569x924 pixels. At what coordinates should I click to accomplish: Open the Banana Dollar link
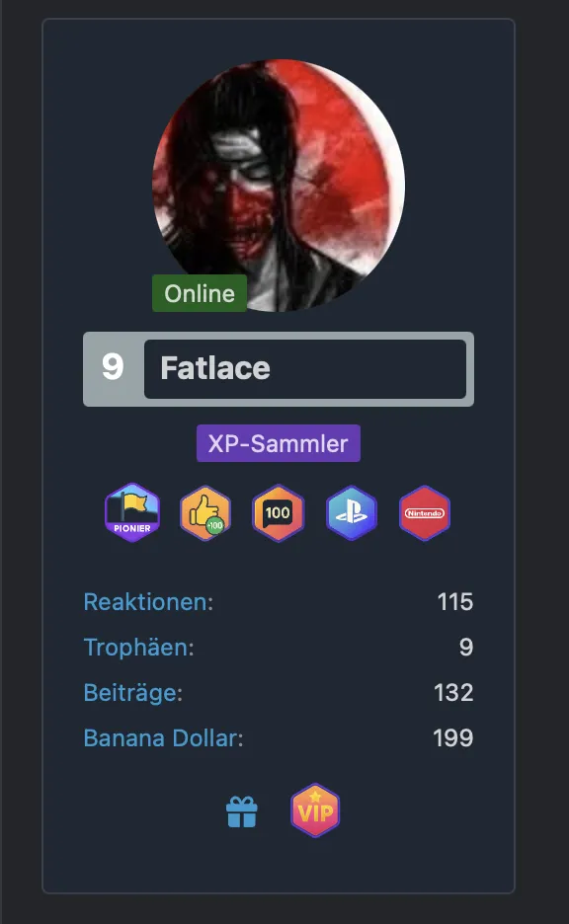click(x=163, y=737)
